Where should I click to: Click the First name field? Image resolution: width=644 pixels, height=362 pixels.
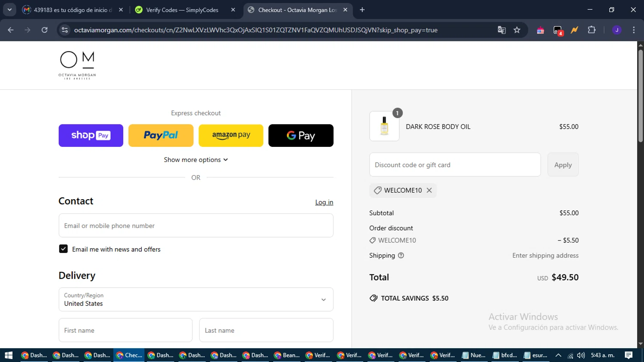pos(125,330)
